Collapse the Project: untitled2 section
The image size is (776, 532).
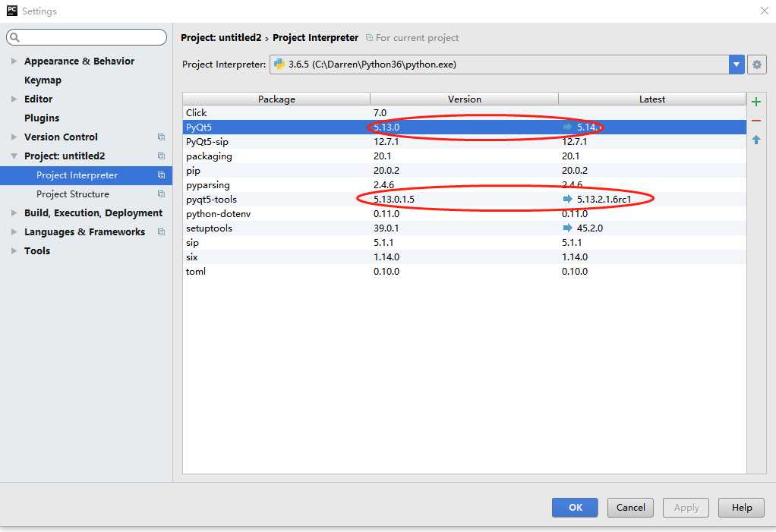click(14, 156)
